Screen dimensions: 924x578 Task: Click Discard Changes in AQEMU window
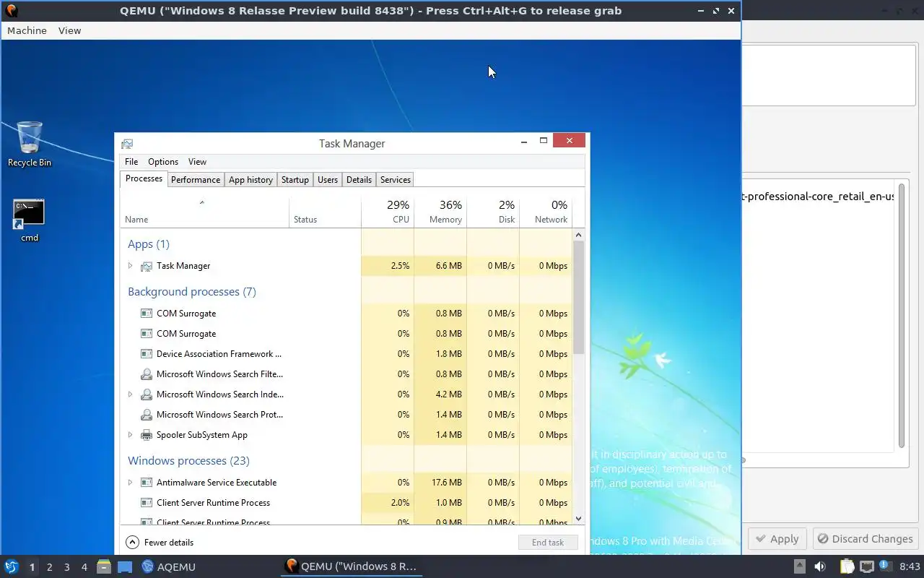864,539
